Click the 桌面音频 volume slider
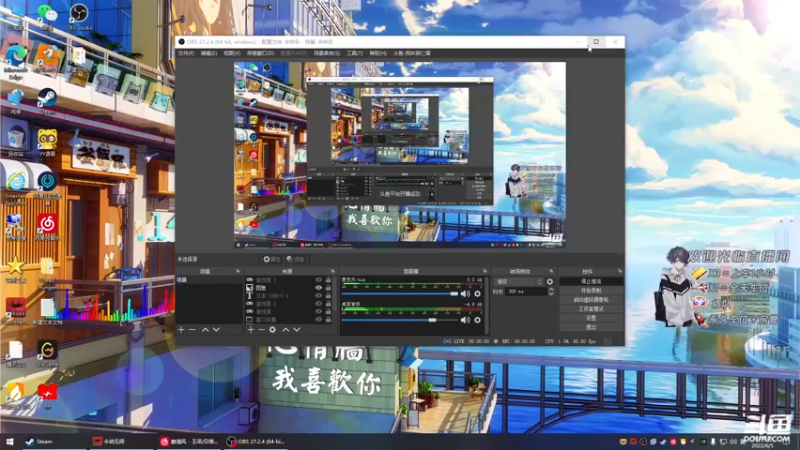The image size is (800, 450). pos(400,320)
